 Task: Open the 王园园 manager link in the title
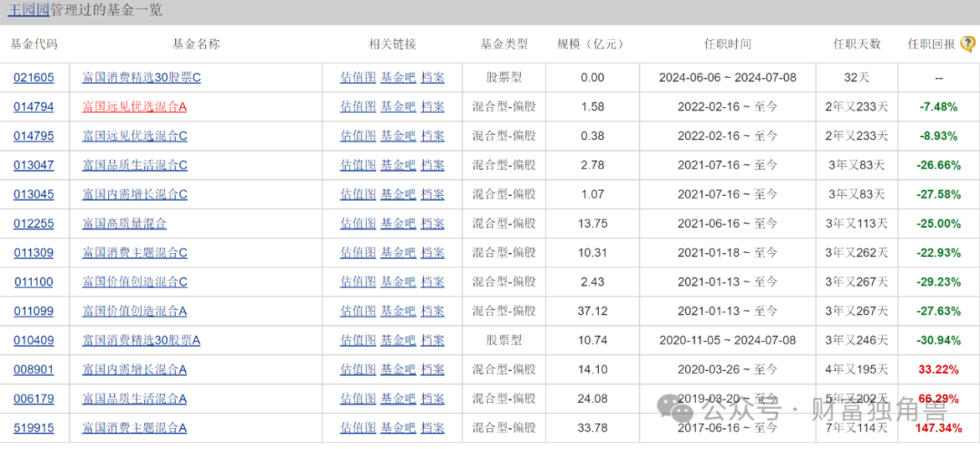[28, 11]
